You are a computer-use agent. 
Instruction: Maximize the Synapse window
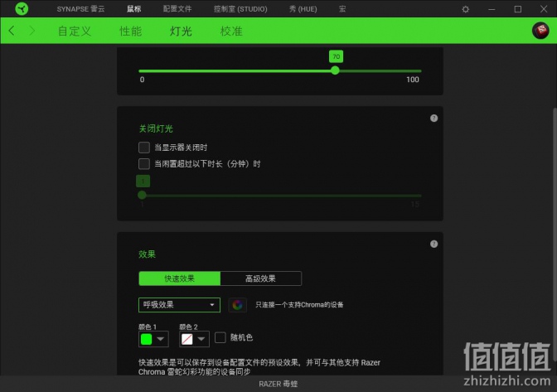click(518, 9)
